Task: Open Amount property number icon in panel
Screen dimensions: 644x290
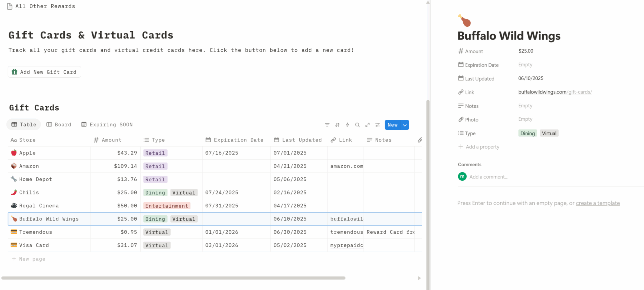Action: tap(461, 51)
